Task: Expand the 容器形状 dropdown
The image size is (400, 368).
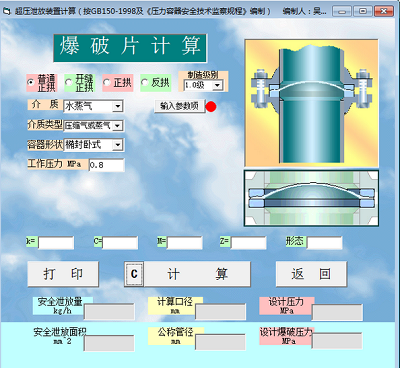Action: pyautogui.click(x=118, y=145)
